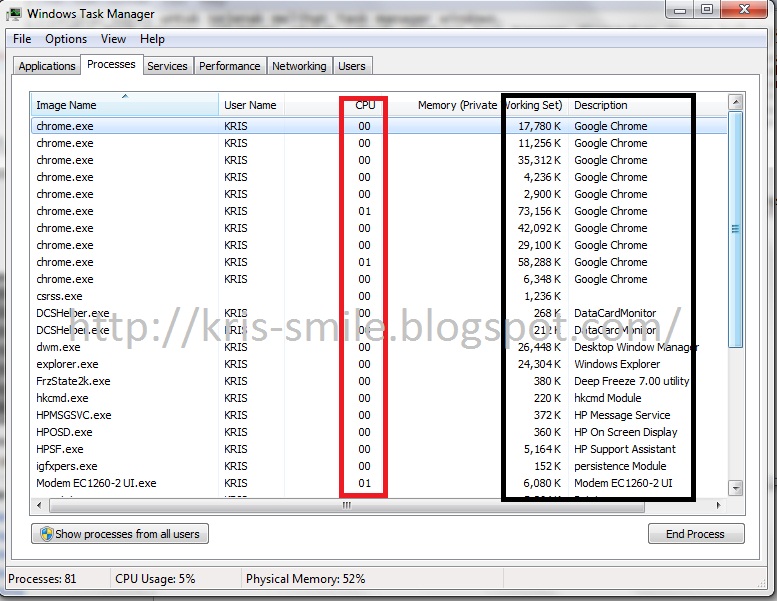Click the shield icon on Show processes button
This screenshot has height=601, width=777.
47,534
